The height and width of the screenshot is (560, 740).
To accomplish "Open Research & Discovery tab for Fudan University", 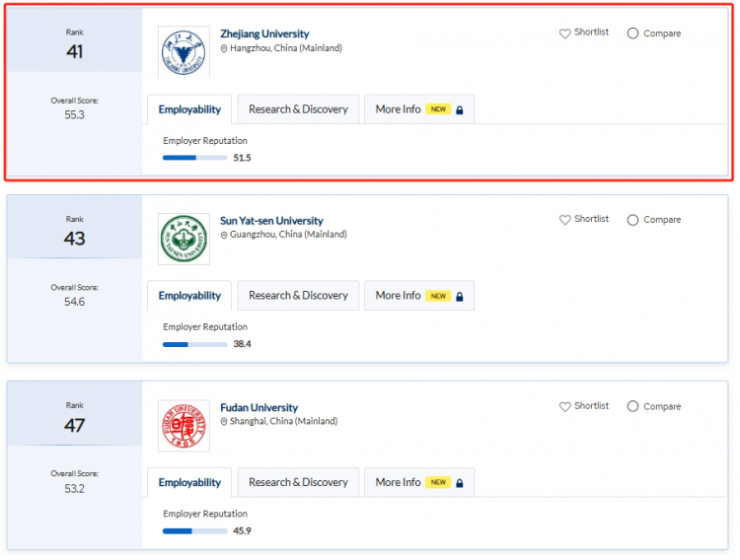I will (298, 483).
